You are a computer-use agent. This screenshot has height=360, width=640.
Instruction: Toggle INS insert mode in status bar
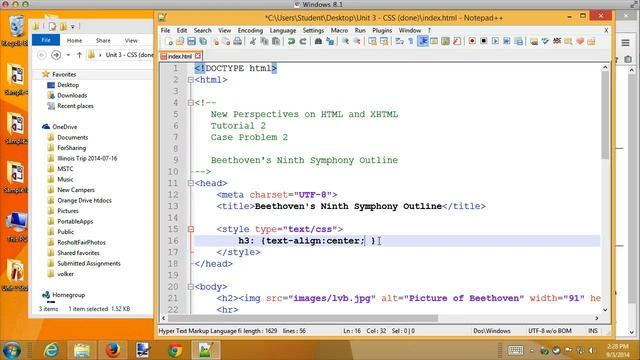click(593, 331)
